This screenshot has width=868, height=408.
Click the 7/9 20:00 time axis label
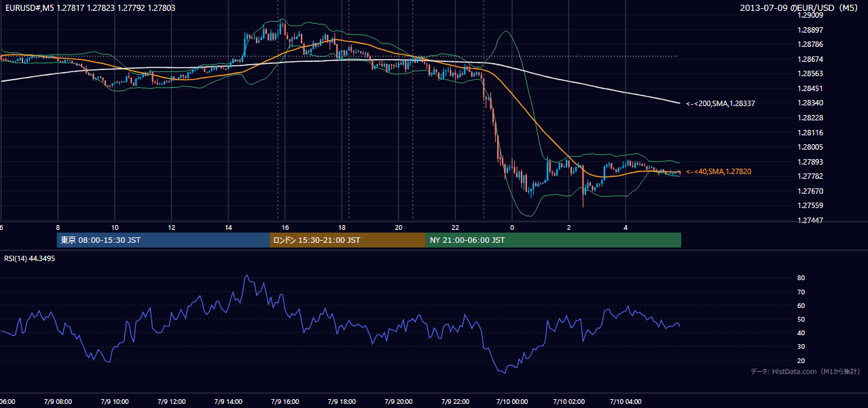[399, 401]
